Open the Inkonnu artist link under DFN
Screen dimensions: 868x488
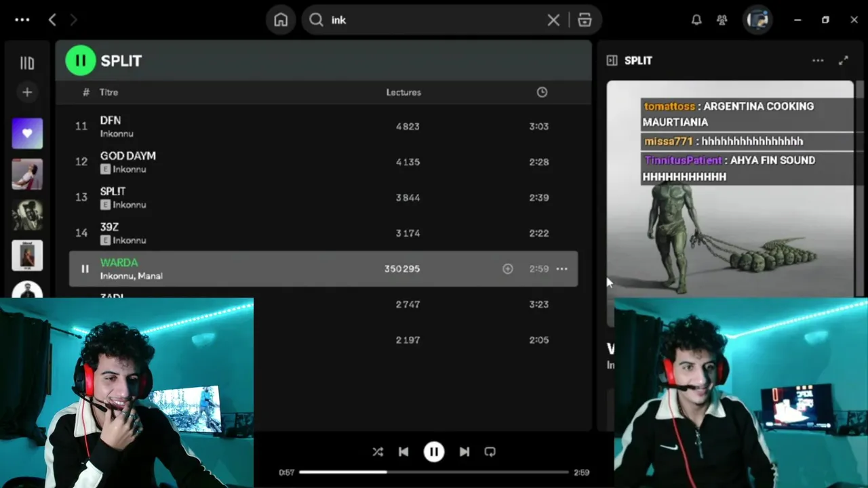pyautogui.click(x=117, y=134)
